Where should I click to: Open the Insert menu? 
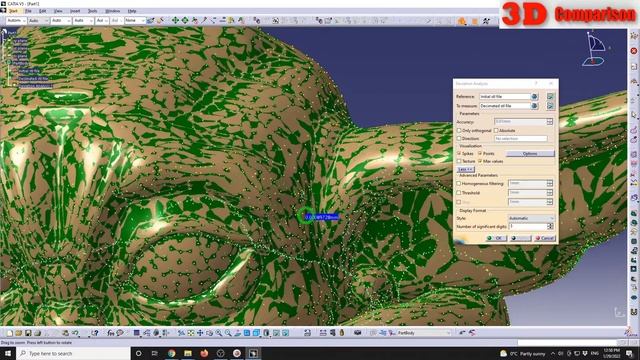click(x=75, y=11)
